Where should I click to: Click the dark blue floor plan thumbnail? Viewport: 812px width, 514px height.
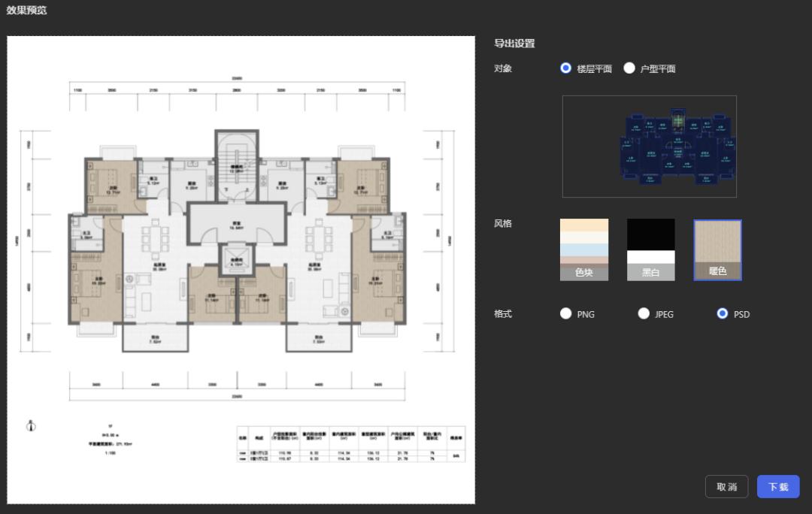point(650,147)
